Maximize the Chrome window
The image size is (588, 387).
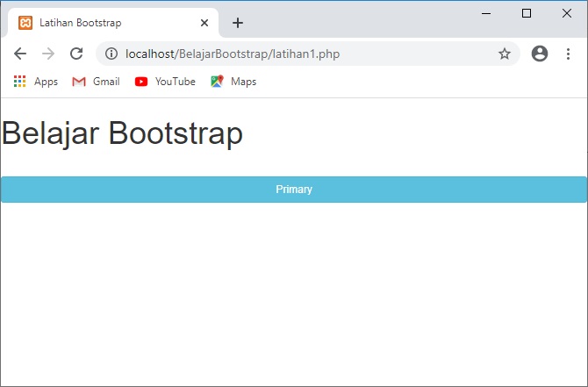(527, 12)
